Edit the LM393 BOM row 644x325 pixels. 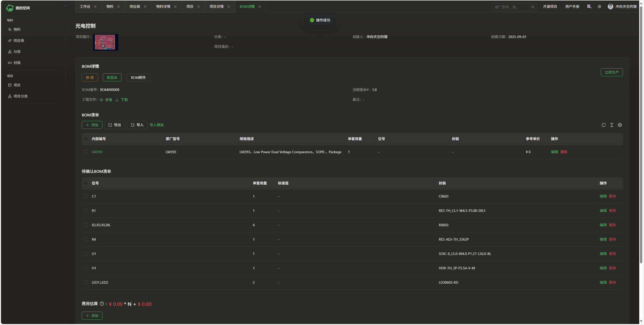point(554,152)
